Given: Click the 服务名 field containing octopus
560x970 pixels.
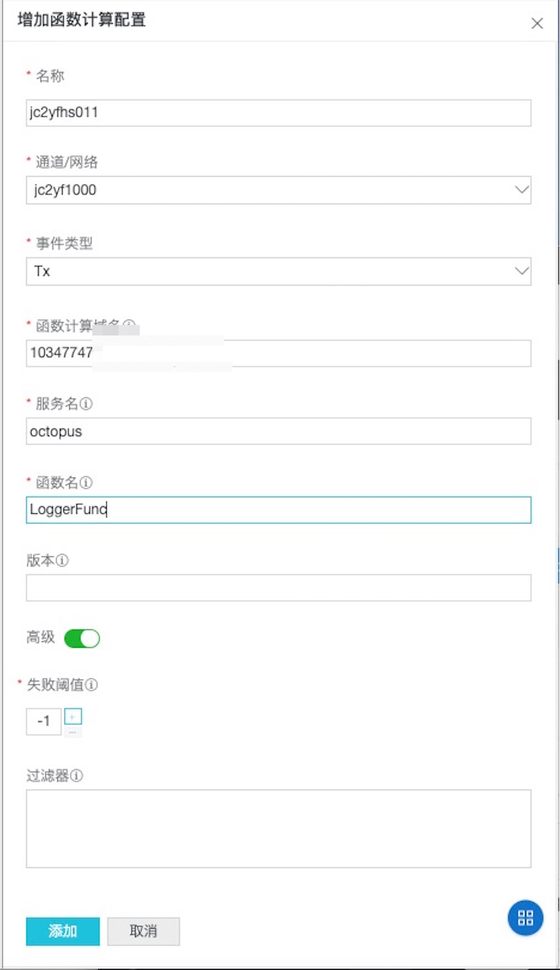Looking at the screenshot, I should (279, 431).
